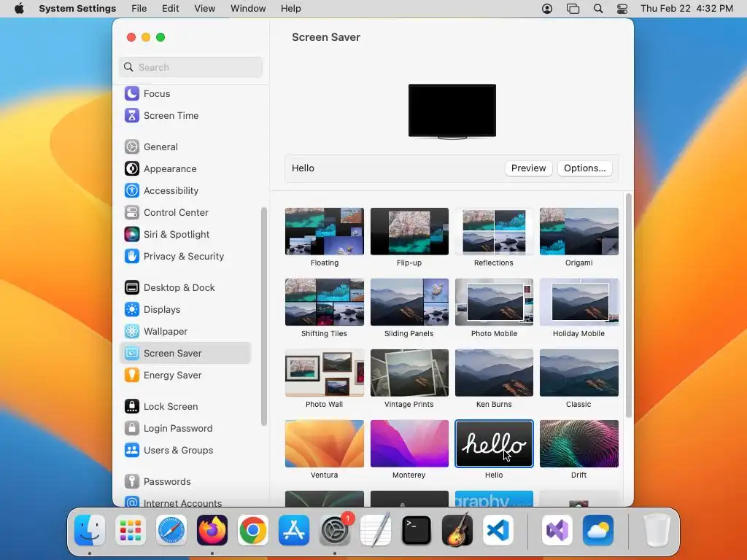Choose Sliding Panels screen saver
The image size is (747, 560).
pos(409,303)
